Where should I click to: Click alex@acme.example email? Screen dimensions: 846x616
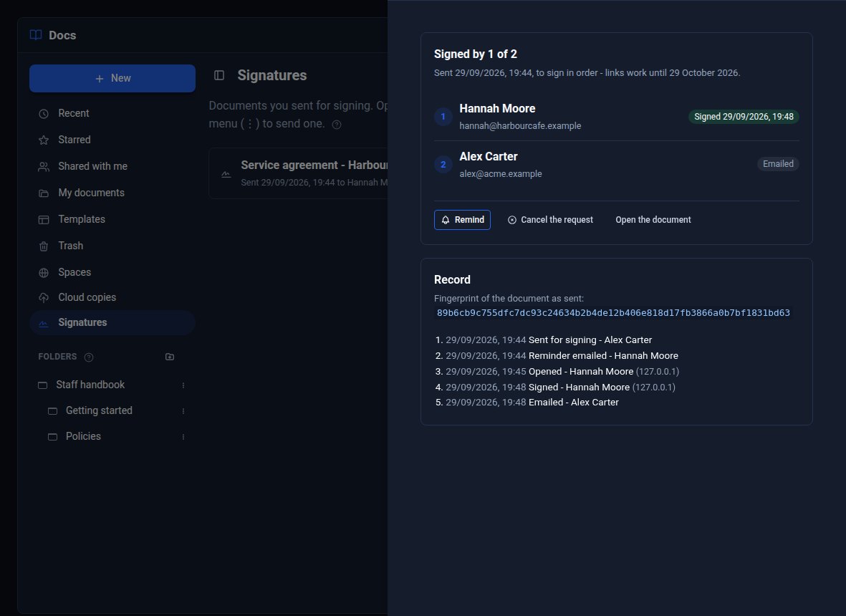coord(501,173)
